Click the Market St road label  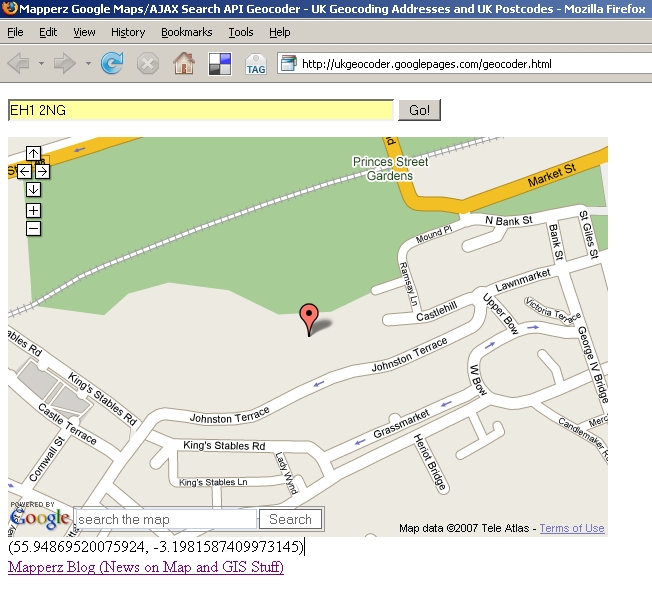[x=552, y=175]
